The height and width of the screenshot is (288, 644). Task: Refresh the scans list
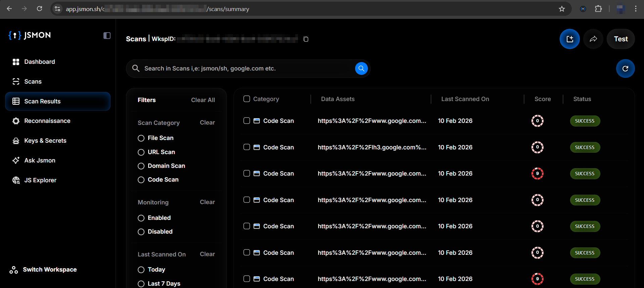pos(625,68)
